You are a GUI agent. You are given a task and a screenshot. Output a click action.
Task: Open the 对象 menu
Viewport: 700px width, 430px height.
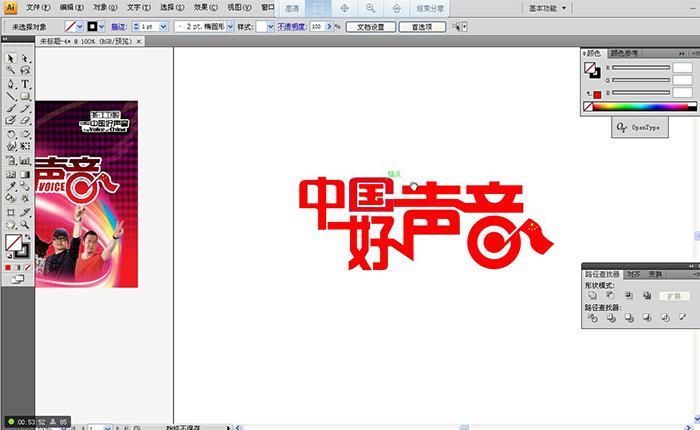tap(105, 8)
